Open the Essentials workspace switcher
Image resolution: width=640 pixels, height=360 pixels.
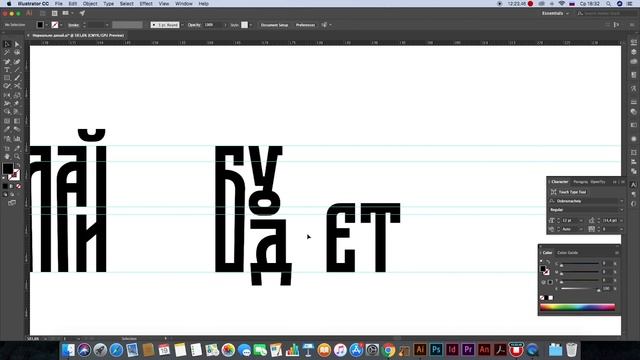[x=555, y=13]
